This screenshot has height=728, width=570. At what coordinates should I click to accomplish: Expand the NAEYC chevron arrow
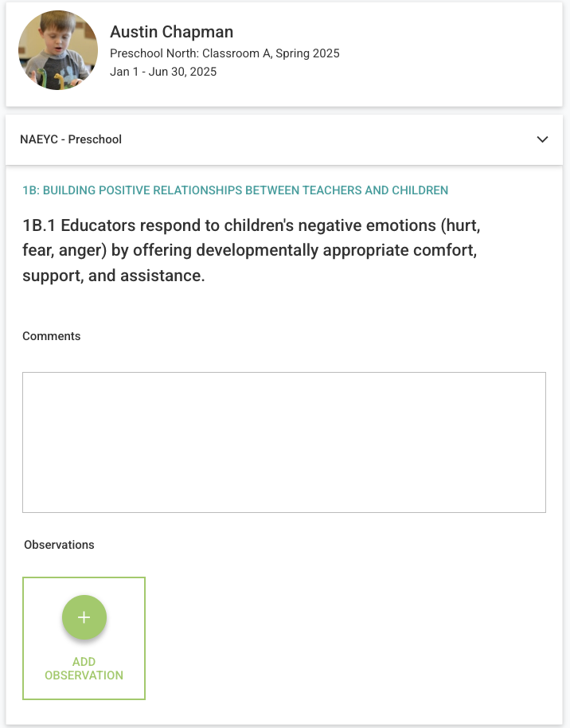click(542, 139)
